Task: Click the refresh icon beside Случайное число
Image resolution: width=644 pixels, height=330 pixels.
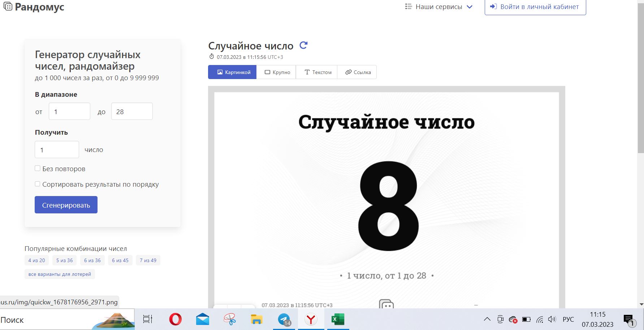Action: [x=303, y=45]
